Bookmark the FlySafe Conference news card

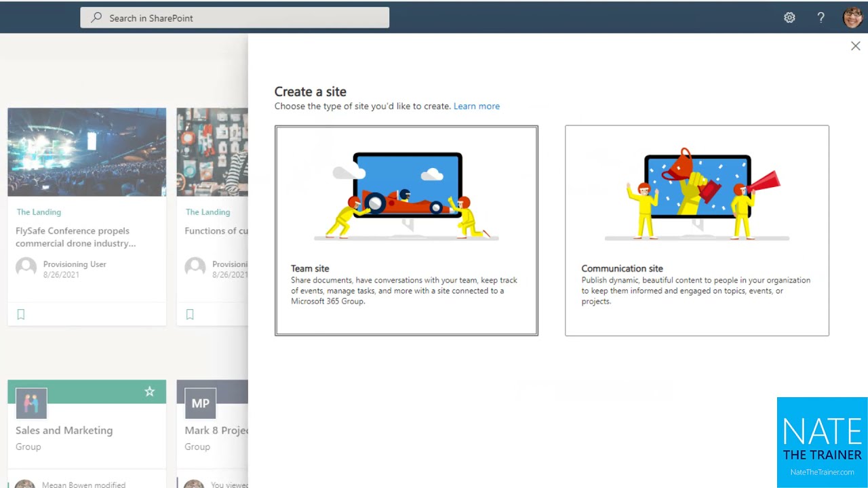21,314
